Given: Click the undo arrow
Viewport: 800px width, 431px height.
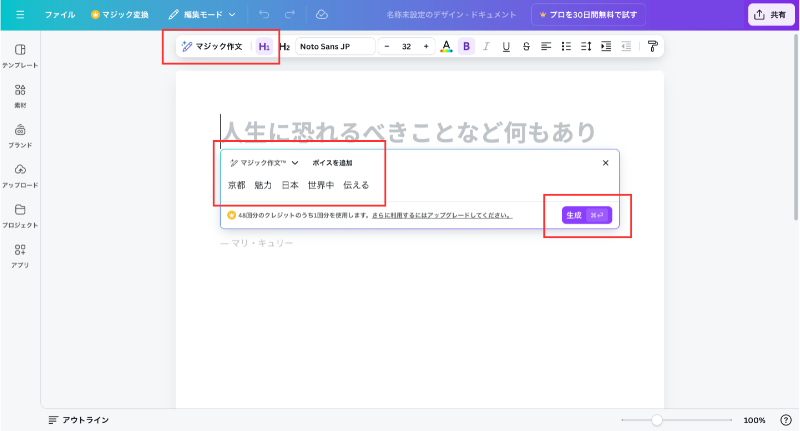Looking at the screenshot, I should 264,15.
